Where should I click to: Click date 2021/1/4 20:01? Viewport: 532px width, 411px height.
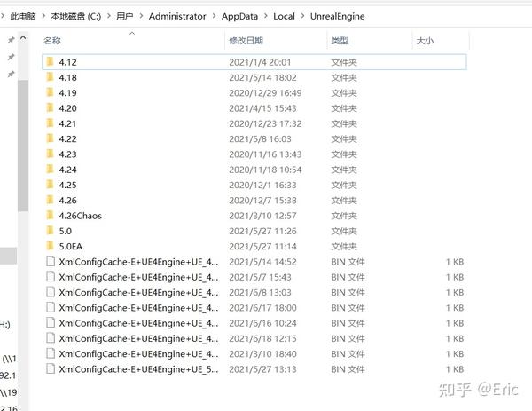[x=260, y=62]
